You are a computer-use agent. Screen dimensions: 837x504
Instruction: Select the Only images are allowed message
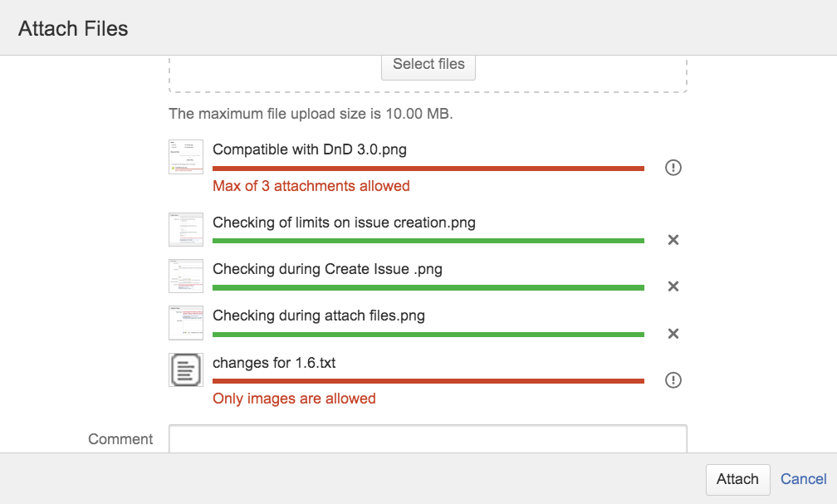(294, 399)
